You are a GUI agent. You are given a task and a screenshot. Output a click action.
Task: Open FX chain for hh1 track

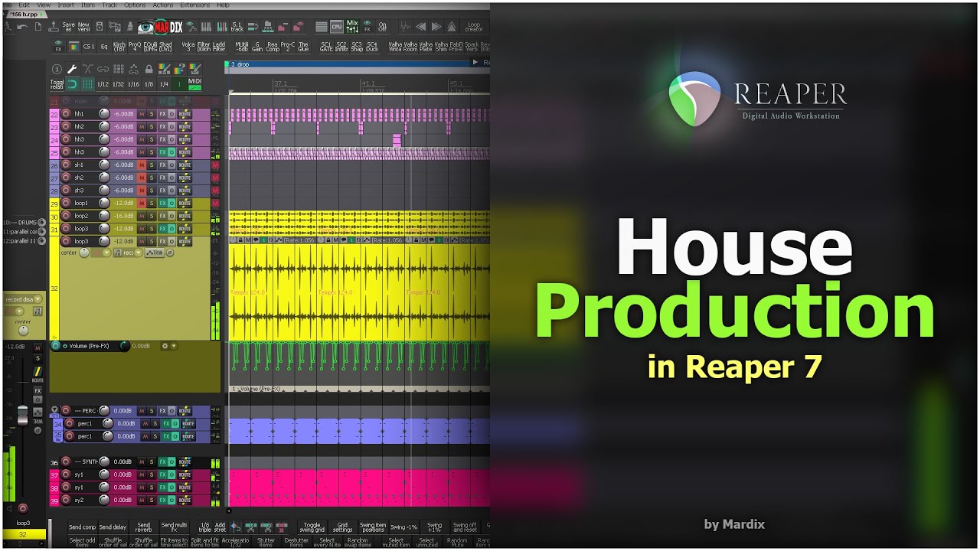click(x=162, y=114)
